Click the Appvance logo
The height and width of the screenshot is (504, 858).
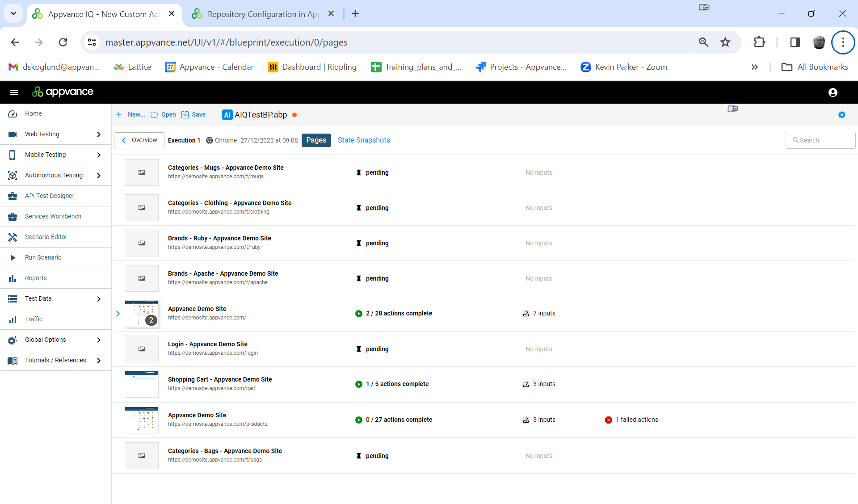63,92
